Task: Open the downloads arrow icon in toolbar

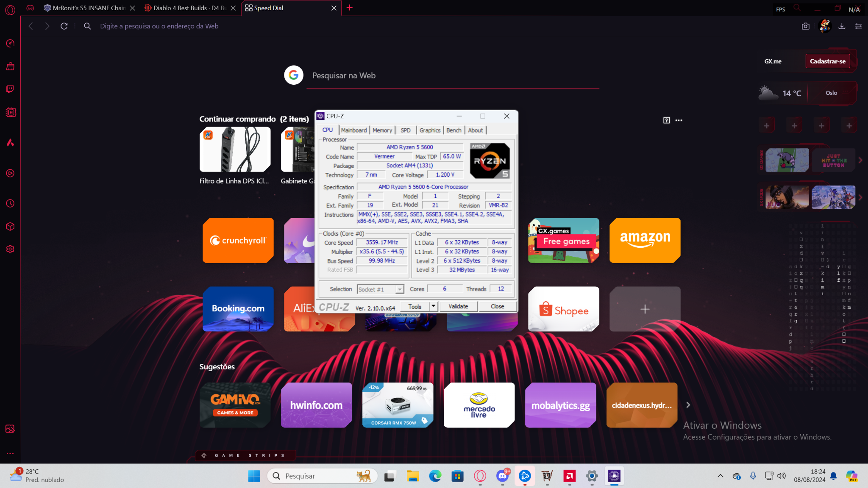Action: (x=842, y=26)
